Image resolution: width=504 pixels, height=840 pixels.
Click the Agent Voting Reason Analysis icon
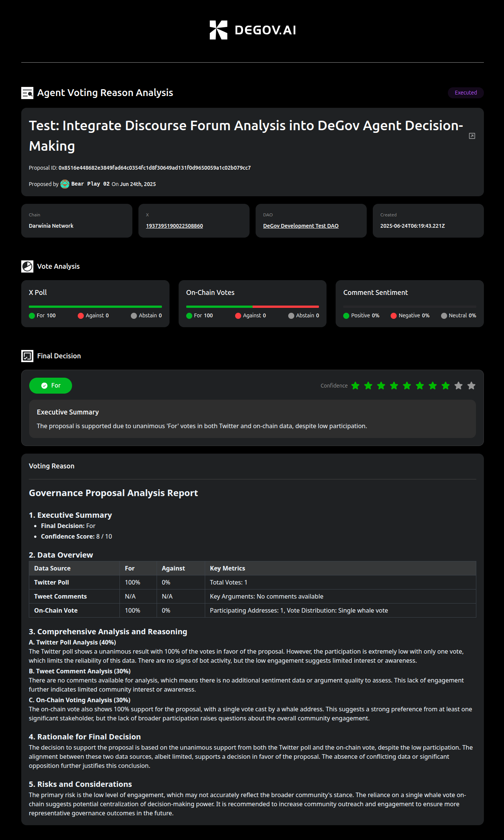(27, 93)
